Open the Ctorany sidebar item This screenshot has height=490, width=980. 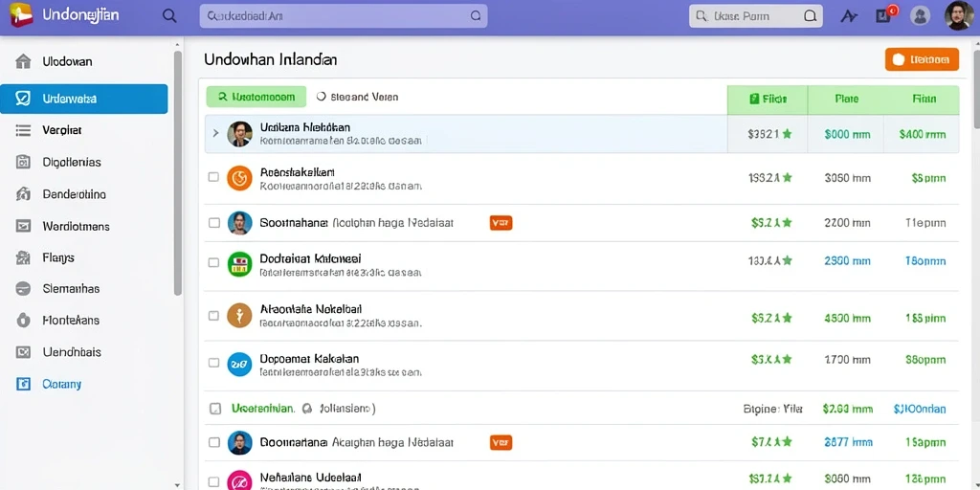[x=84, y=384]
